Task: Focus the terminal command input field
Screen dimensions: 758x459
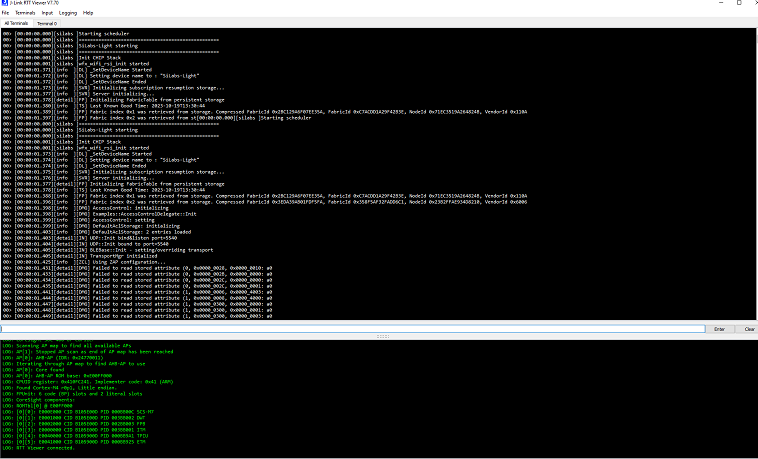Action: click(353, 329)
